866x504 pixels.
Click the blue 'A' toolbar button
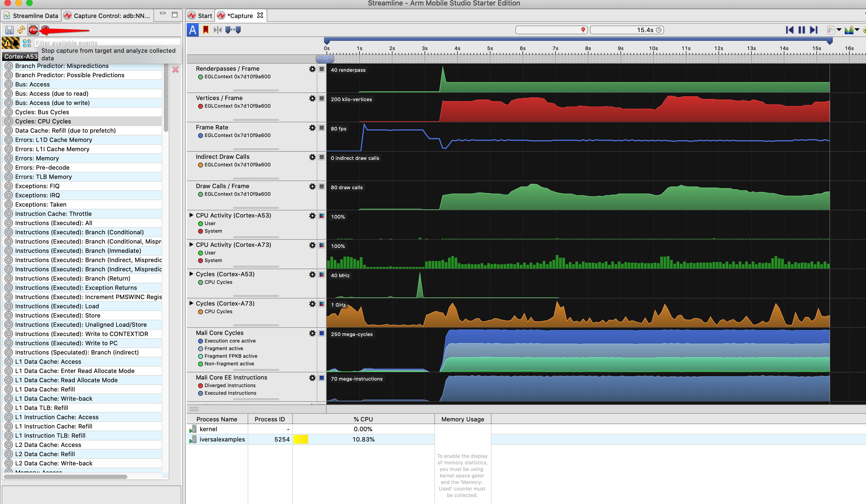(193, 30)
